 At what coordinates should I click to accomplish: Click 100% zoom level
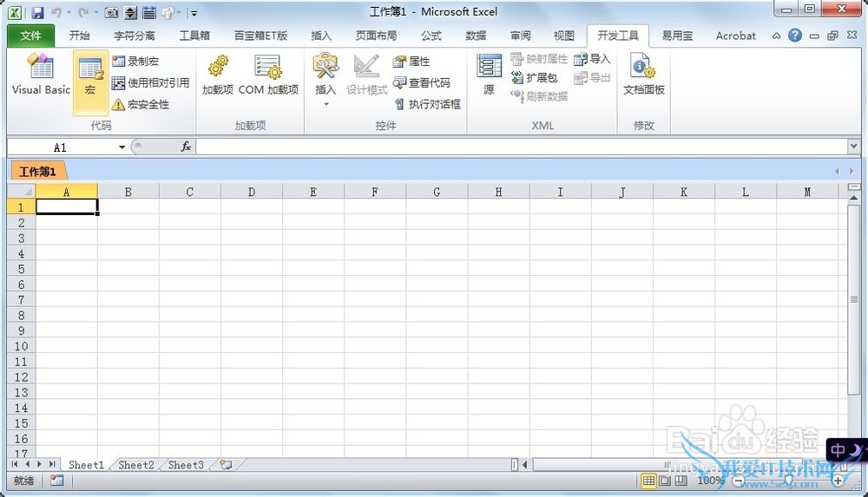point(710,481)
